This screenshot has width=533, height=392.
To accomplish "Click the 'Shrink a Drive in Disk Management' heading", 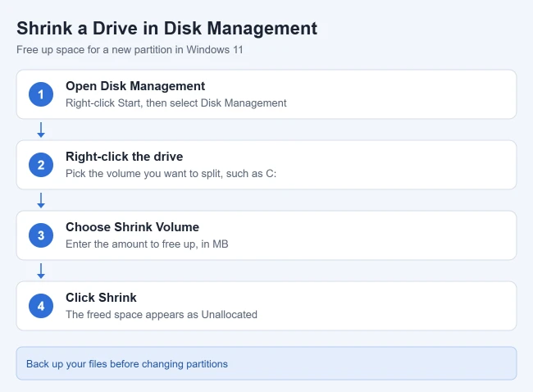I will 167,28.
